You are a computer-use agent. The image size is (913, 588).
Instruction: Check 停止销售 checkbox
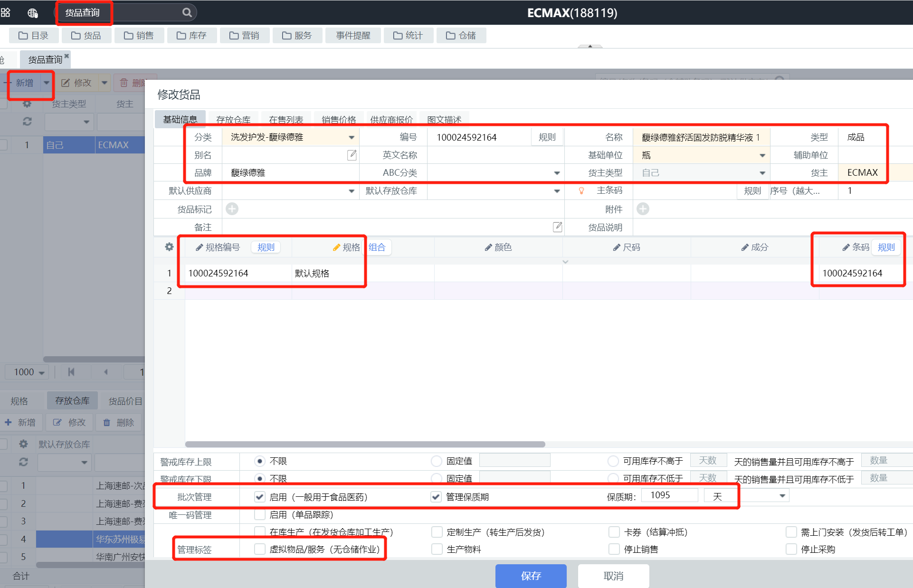pos(614,549)
